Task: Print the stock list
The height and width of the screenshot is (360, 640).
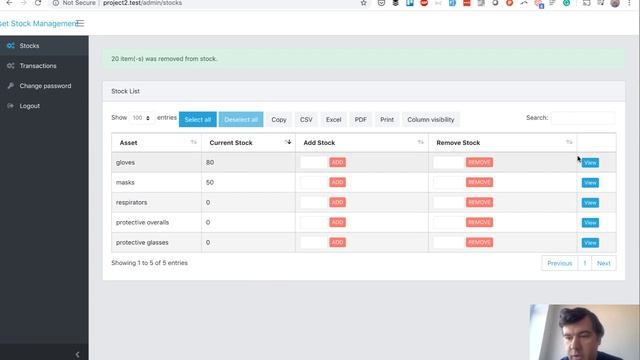Action: (x=387, y=120)
